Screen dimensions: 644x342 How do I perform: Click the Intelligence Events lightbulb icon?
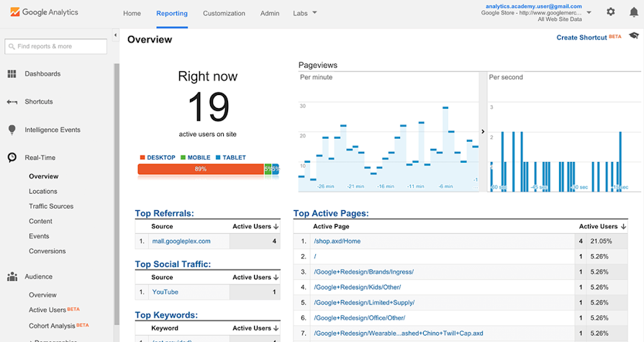pyautogui.click(x=12, y=130)
